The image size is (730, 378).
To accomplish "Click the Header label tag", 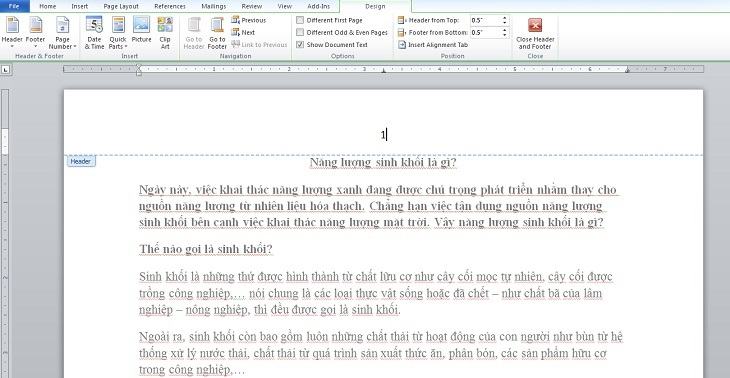I will tap(81, 161).
